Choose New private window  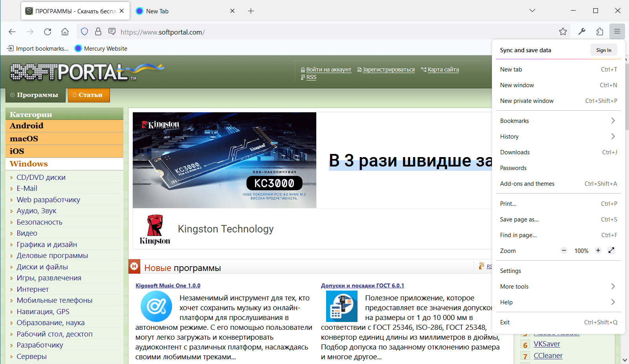point(558,101)
